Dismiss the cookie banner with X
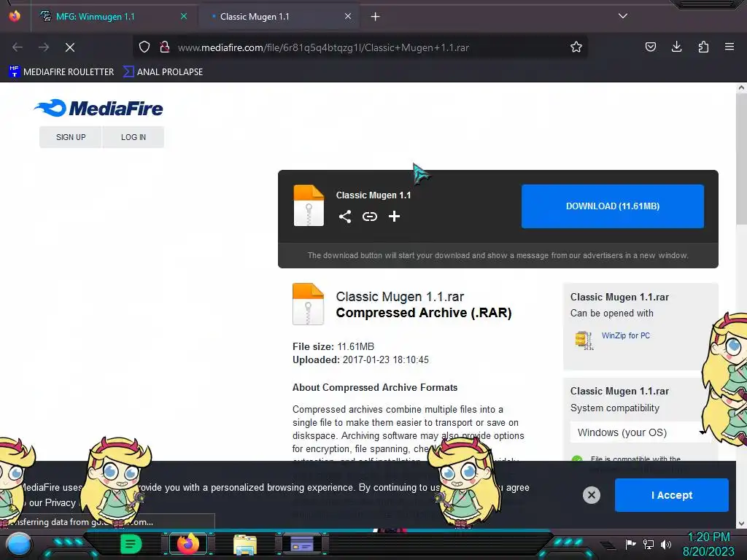Viewport: 747px width, 560px height. (x=591, y=495)
